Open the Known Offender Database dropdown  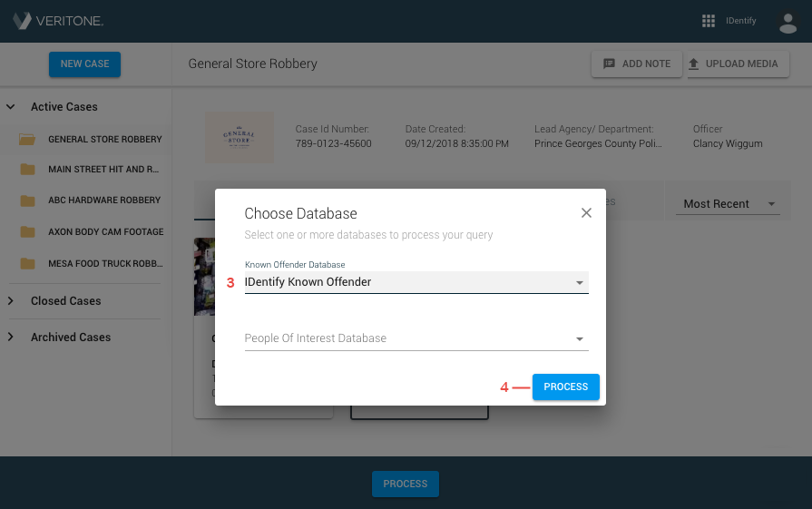[416, 282]
